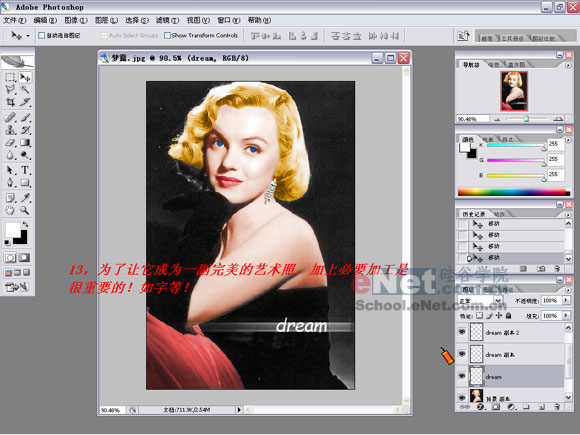Select the Crop tool

[10, 102]
